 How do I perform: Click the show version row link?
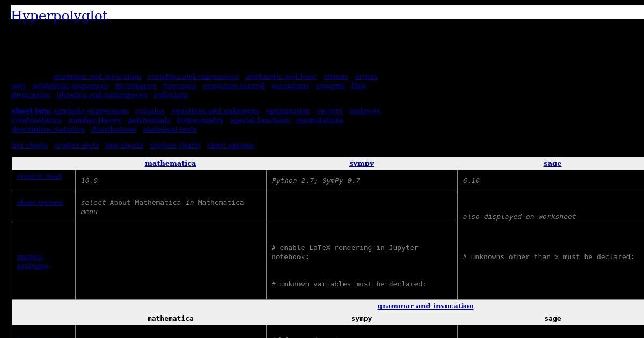point(40,203)
